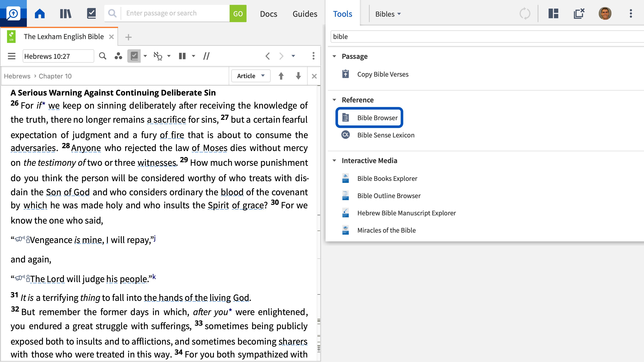
Task: Open the Layouts panel icon
Action: 553,13
